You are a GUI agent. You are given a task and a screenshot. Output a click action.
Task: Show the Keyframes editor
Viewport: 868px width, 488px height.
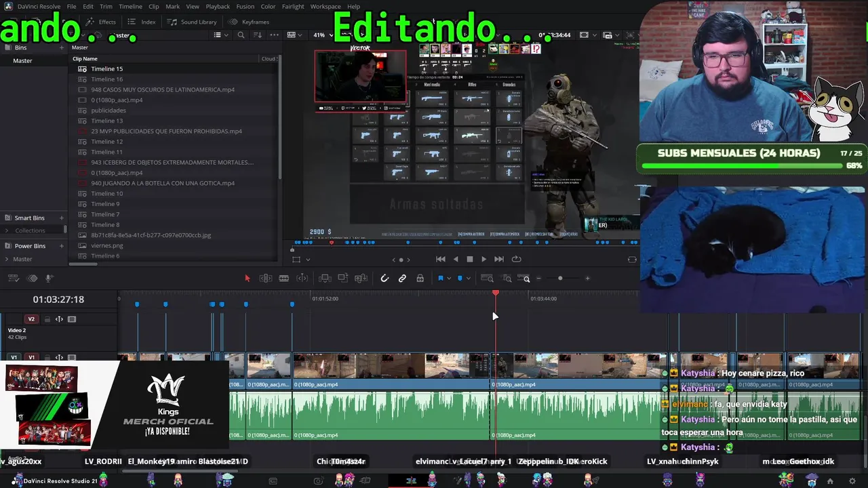click(250, 22)
